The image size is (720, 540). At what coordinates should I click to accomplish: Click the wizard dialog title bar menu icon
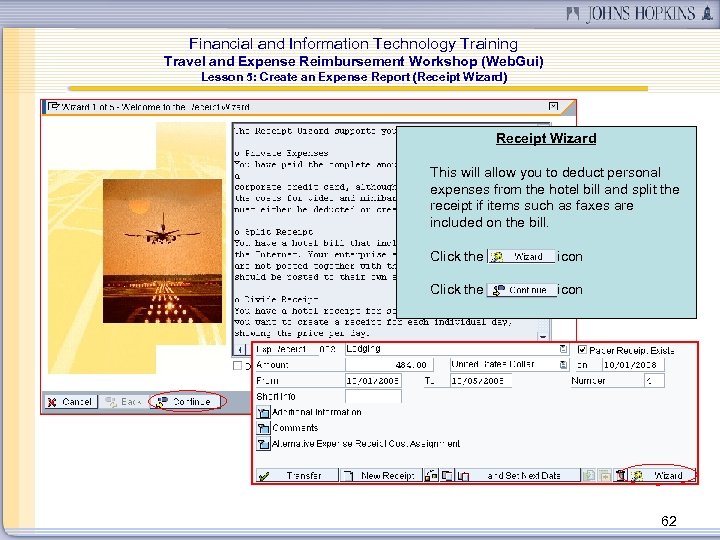54,106
